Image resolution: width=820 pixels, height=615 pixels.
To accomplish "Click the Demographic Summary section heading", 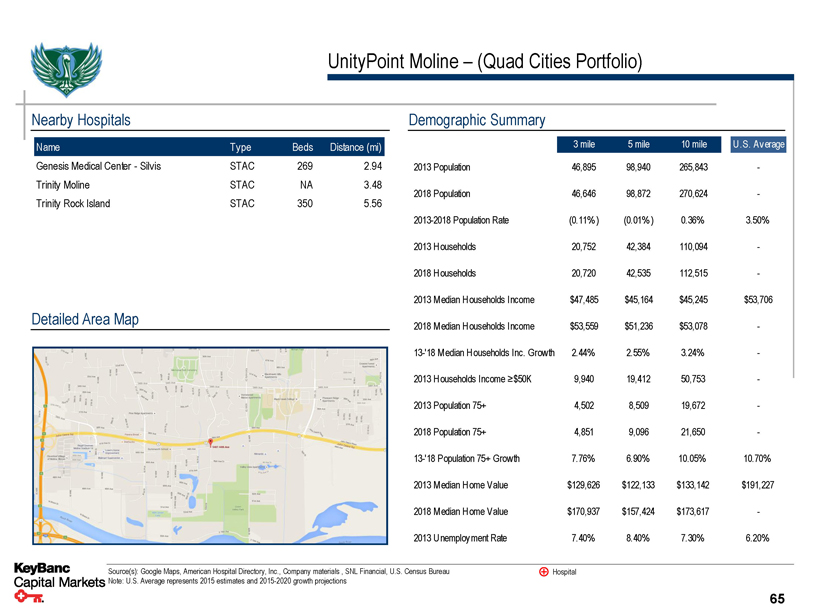I will (x=477, y=120).
